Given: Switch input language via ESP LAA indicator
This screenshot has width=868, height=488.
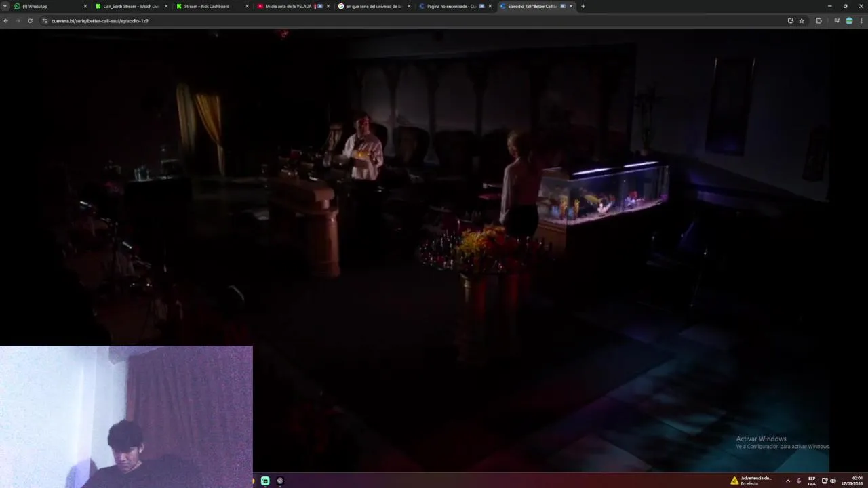Looking at the screenshot, I should 812,481.
